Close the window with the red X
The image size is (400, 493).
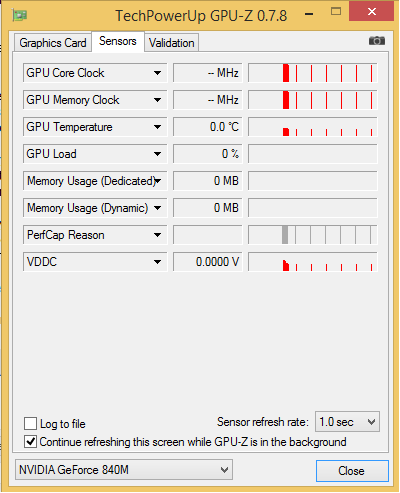click(x=372, y=12)
